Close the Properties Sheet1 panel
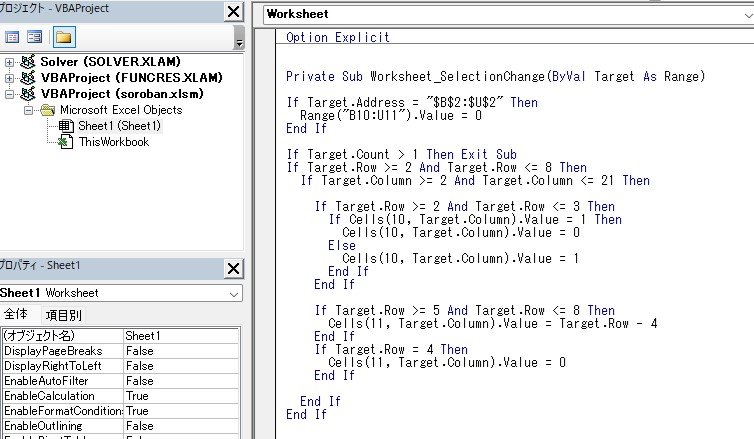 tap(233, 268)
